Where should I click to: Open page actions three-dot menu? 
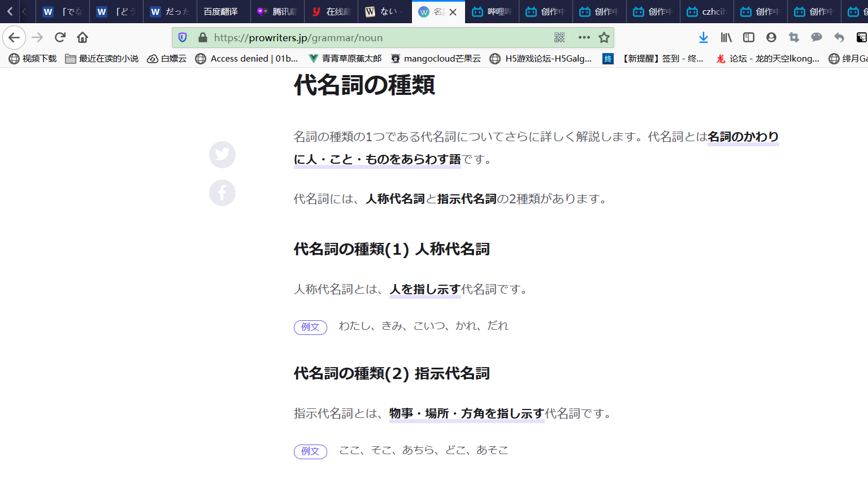[584, 38]
